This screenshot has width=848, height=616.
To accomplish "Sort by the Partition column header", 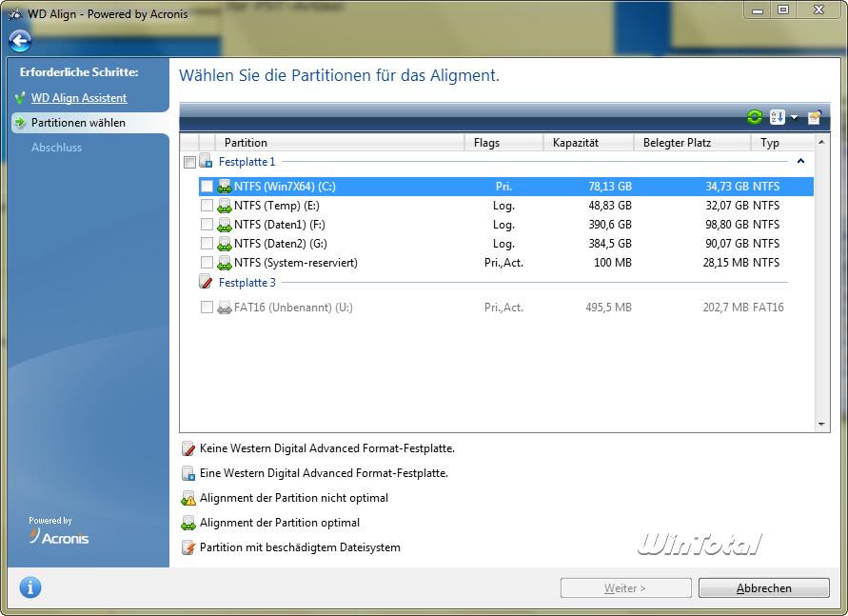I will pyautogui.click(x=340, y=143).
